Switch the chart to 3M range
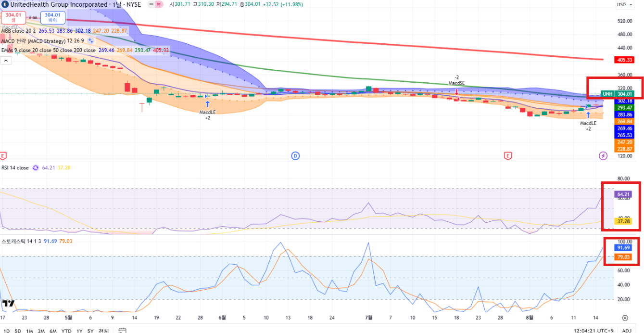Viewport: 644px width, 333px height. click(41, 331)
